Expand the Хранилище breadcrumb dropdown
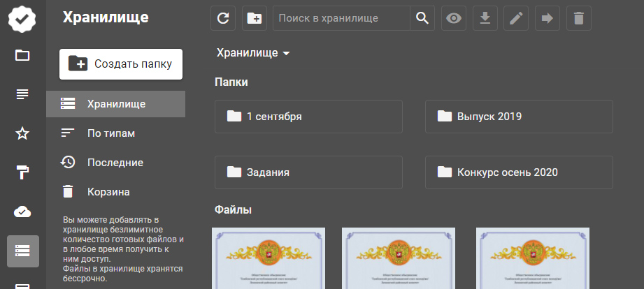This screenshot has width=644, height=289. pyautogui.click(x=253, y=53)
